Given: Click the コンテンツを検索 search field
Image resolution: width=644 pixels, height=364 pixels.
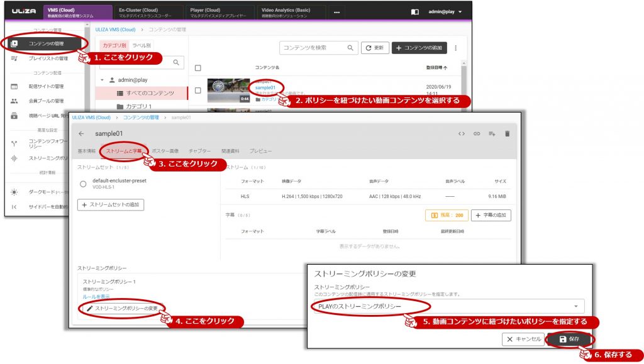Looking at the screenshot, I should tap(313, 48).
